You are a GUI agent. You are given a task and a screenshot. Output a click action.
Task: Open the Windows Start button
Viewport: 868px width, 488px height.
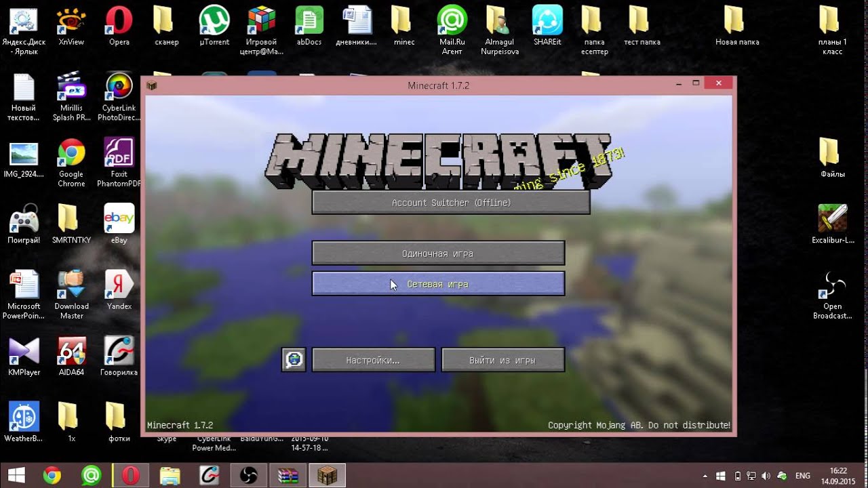click(16, 475)
